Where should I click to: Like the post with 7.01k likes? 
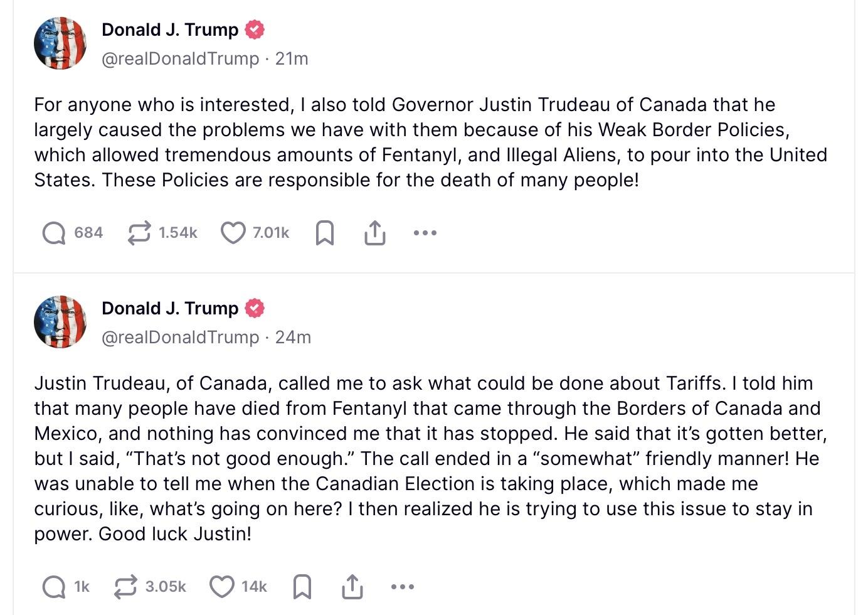pos(233,233)
